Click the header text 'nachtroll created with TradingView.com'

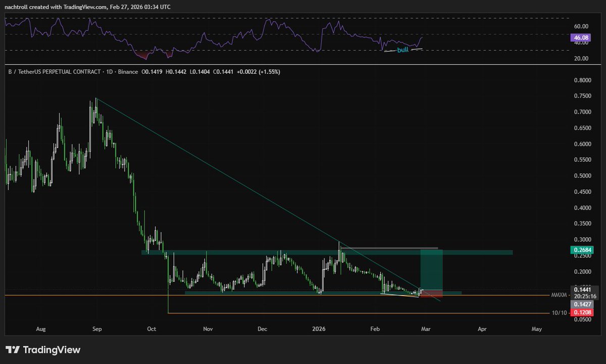[x=55, y=7]
